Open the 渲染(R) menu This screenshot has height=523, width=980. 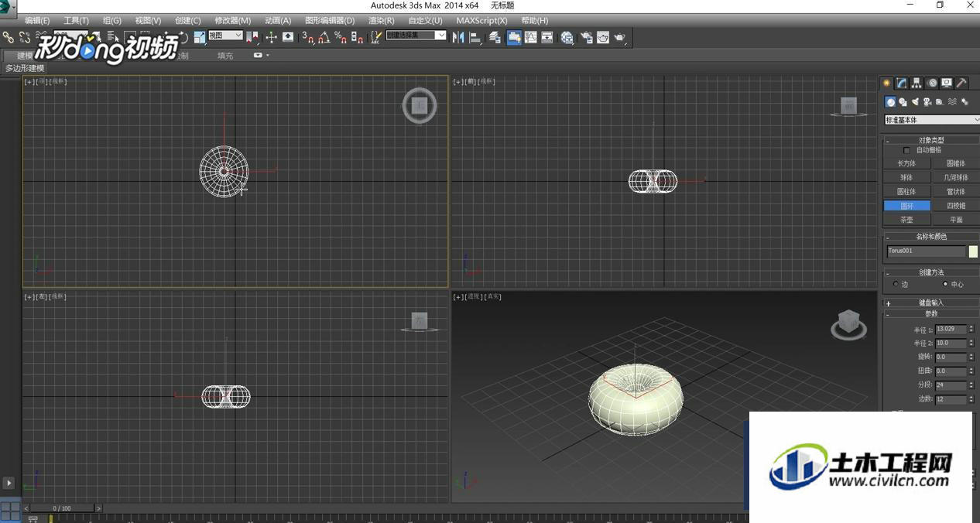point(381,20)
